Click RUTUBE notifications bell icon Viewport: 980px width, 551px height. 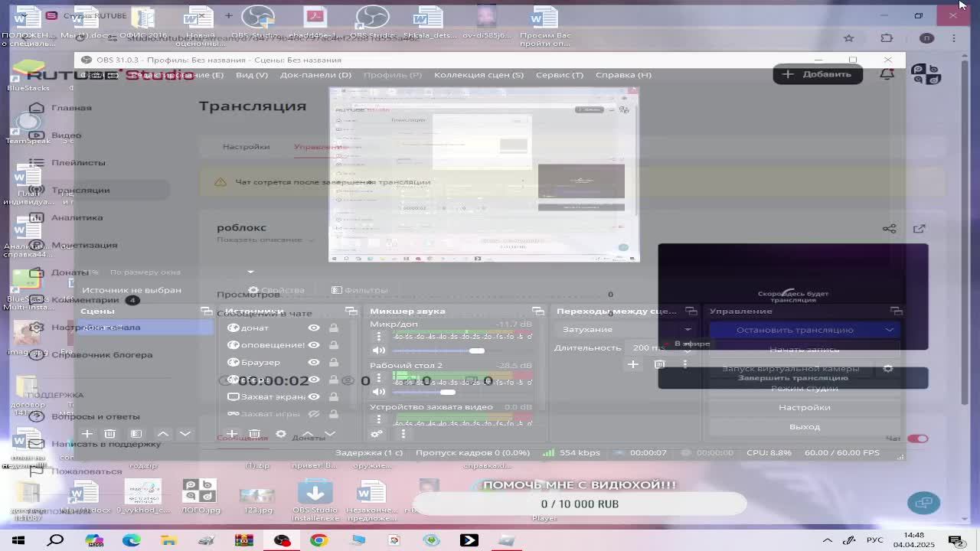click(887, 74)
